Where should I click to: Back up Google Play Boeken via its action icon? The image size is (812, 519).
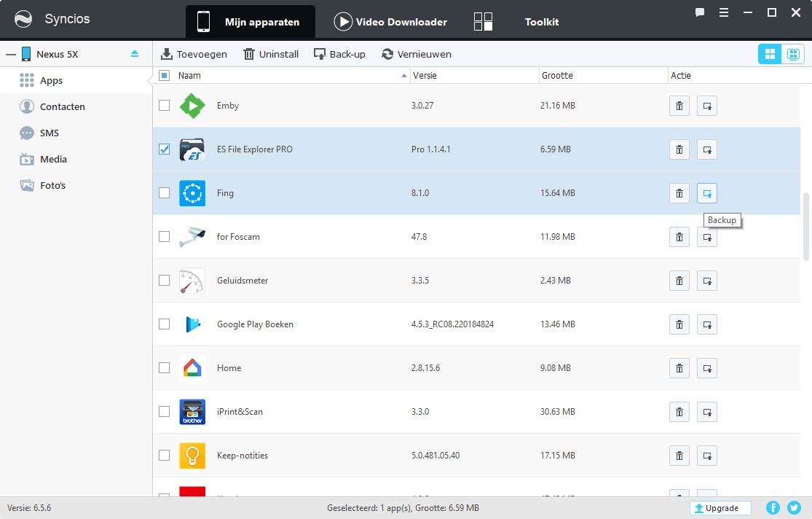click(x=707, y=324)
